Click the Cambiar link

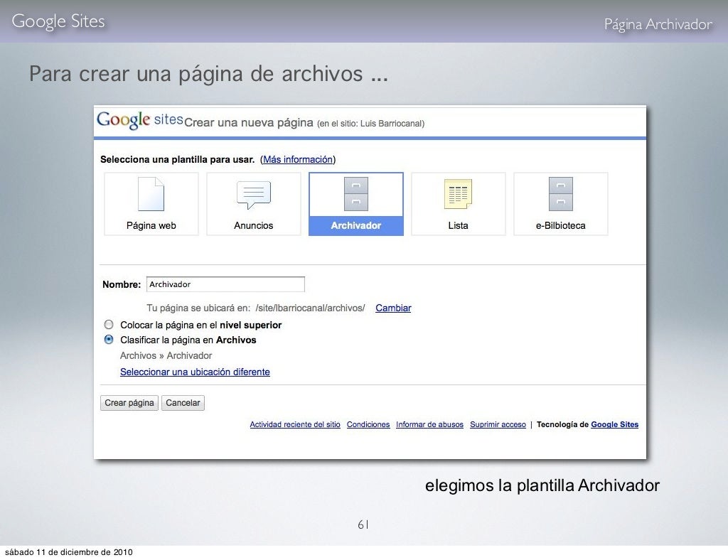[393, 308]
